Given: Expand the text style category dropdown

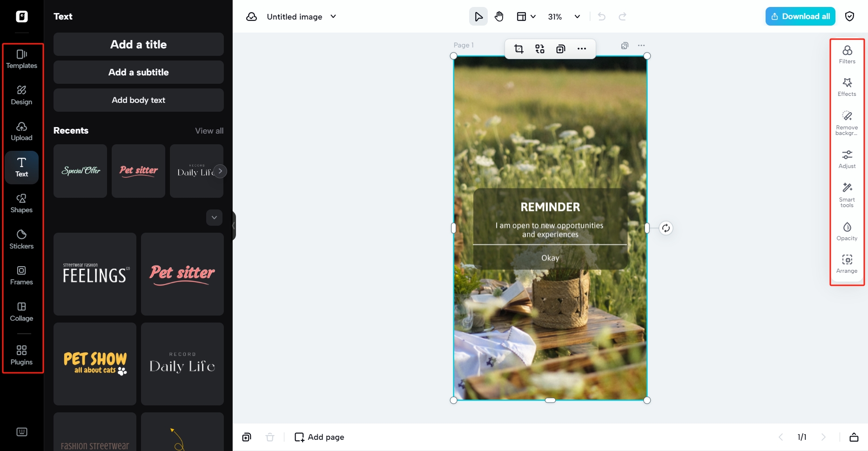Looking at the screenshot, I should click(214, 217).
